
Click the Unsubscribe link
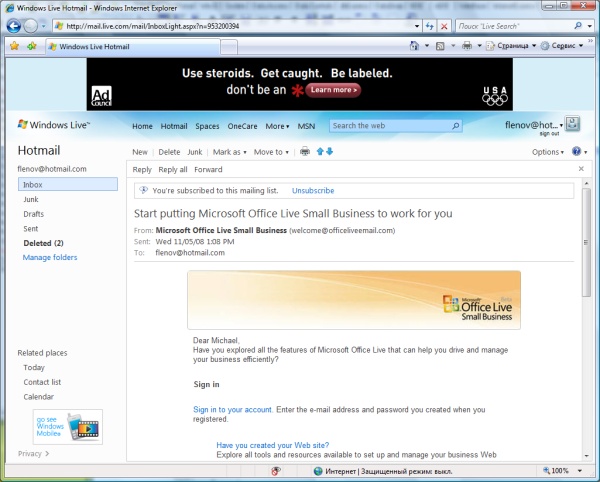point(313,191)
